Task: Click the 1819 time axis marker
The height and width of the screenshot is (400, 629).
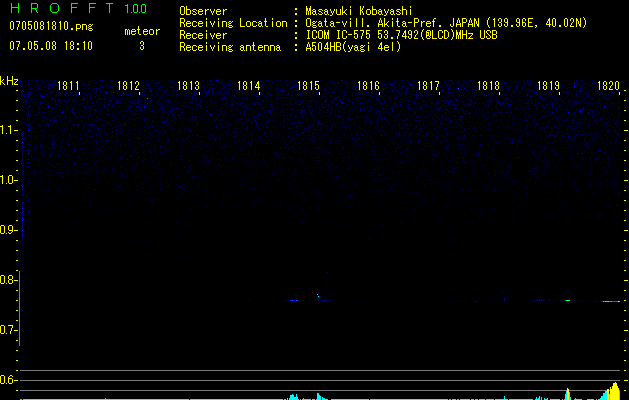Action: [x=548, y=86]
